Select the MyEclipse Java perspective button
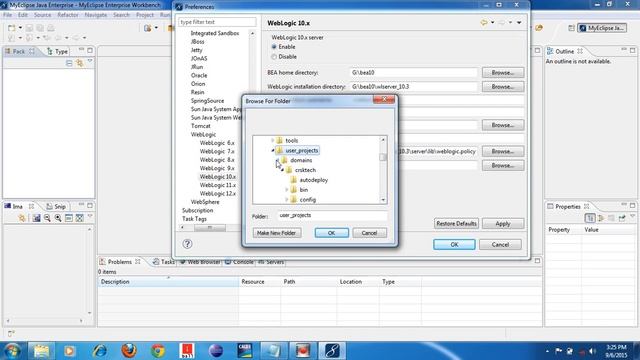 point(602,28)
